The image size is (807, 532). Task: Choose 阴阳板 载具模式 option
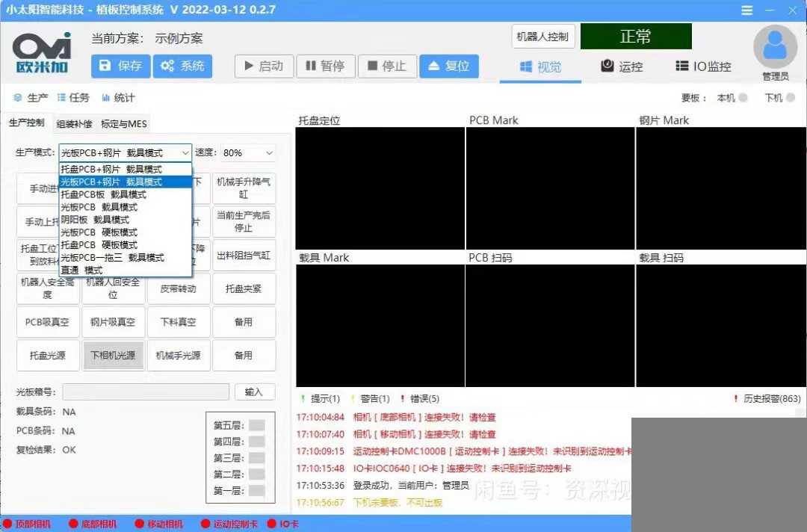(x=126, y=220)
